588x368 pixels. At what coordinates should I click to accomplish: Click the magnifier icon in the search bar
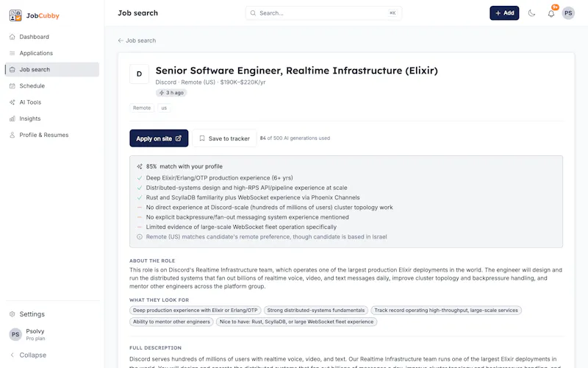coord(253,13)
